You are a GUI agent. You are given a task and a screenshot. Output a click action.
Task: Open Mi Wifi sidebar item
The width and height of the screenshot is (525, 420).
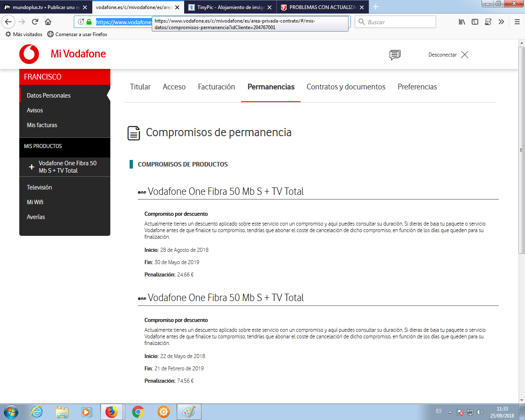point(35,202)
